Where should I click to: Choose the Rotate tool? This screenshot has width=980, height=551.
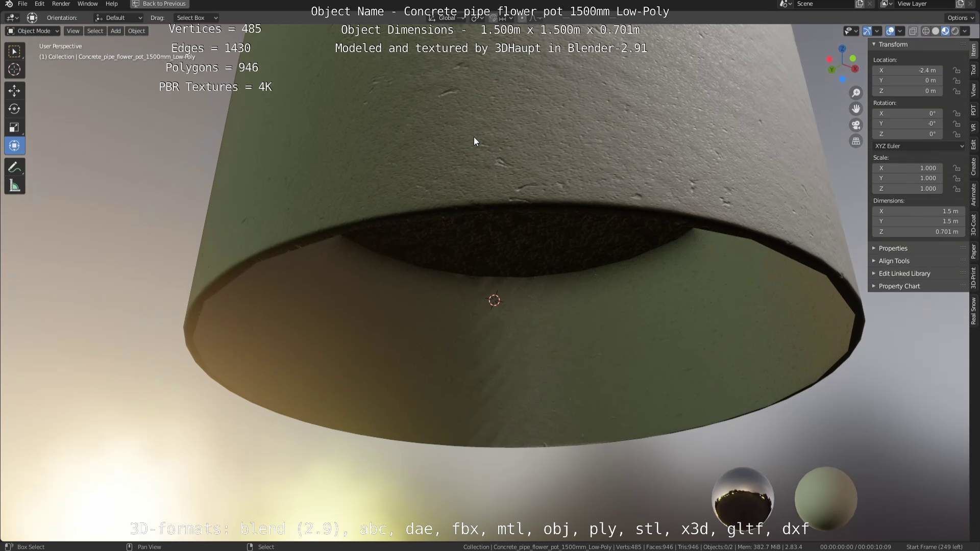point(14,109)
